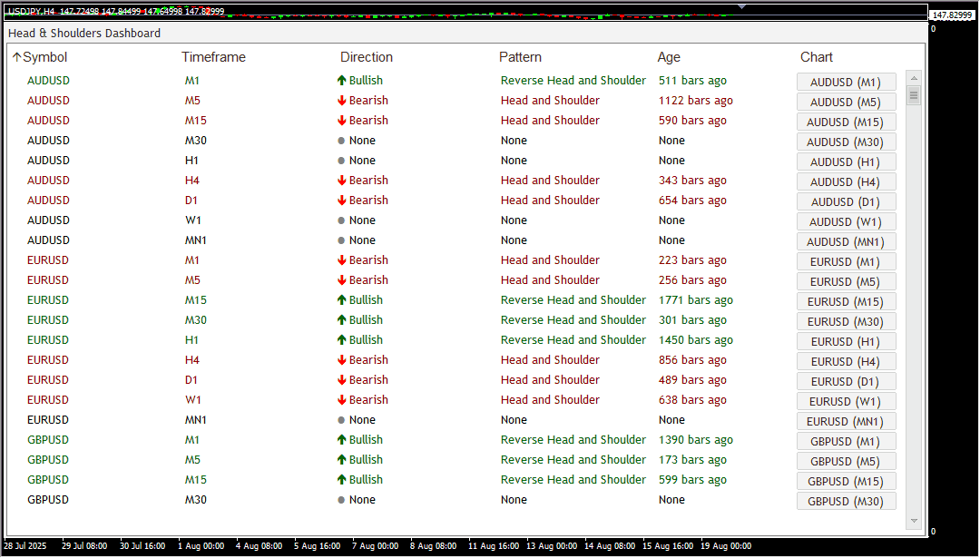This screenshot has height=558, width=980.
Task: Click the '19 Aug 00:00' time axis label
Action: tap(726, 546)
